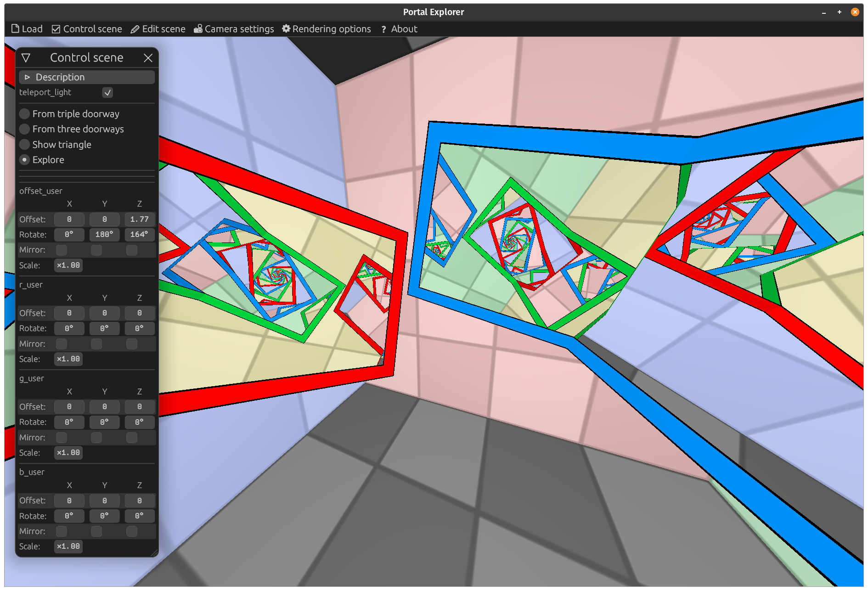This screenshot has height=591, width=868.
Task: Maximize the Portal Explorer window
Action: [840, 12]
